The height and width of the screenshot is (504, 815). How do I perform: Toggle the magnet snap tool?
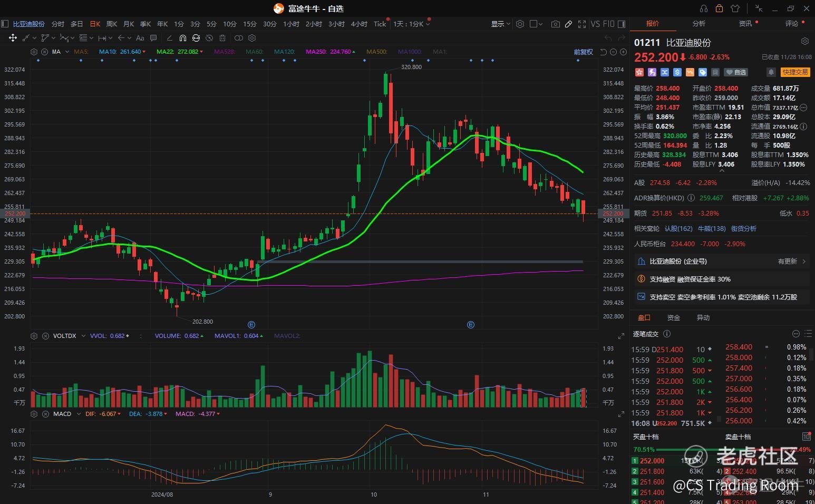point(182,38)
